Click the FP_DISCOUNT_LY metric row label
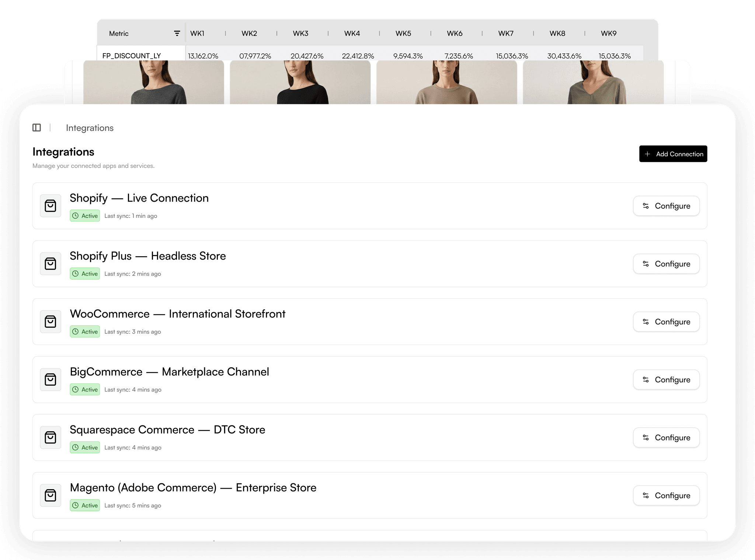 click(132, 56)
